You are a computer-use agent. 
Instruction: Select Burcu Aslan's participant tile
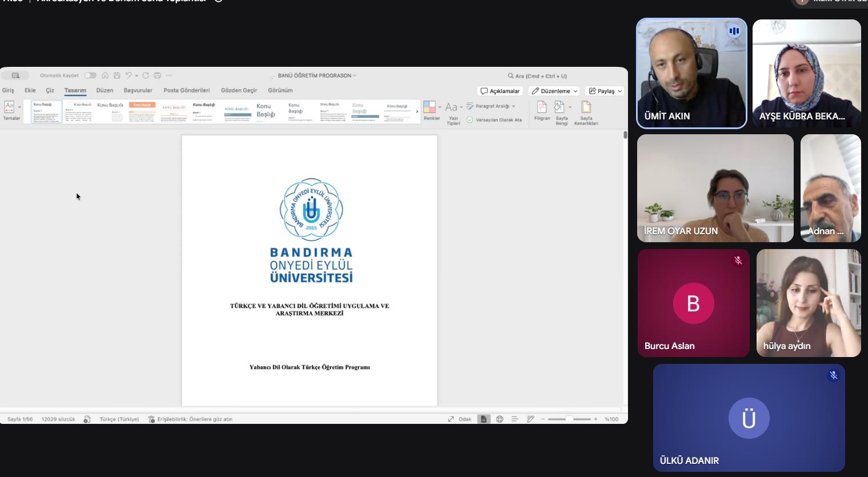[x=694, y=303]
